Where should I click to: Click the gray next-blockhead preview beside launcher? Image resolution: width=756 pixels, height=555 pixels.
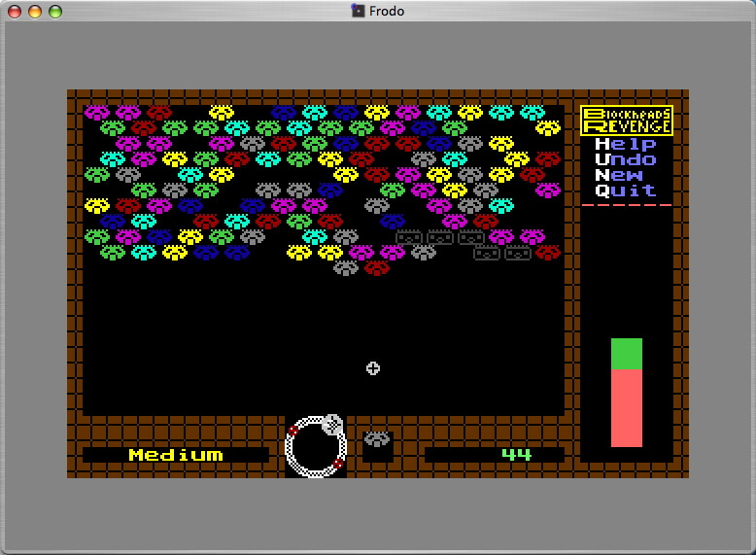click(377, 438)
